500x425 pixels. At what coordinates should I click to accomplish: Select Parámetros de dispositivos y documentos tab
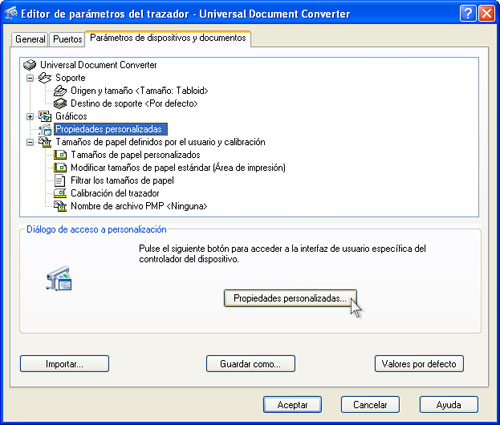pos(168,38)
